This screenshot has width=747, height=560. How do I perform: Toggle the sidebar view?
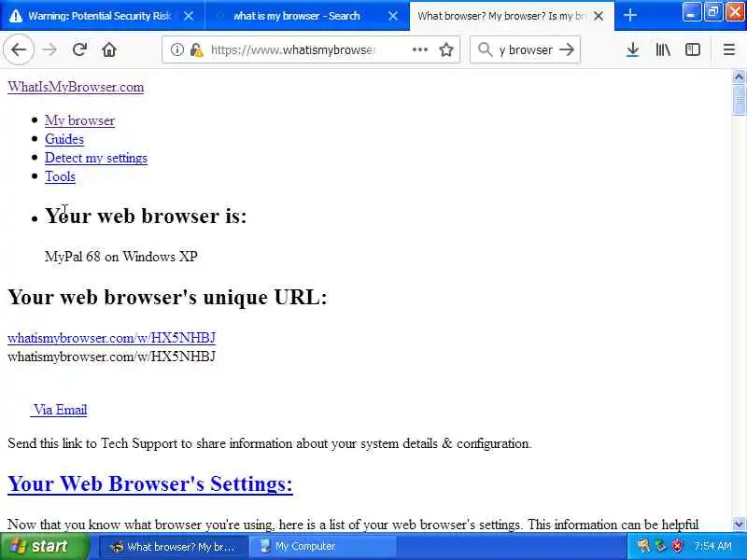693,49
